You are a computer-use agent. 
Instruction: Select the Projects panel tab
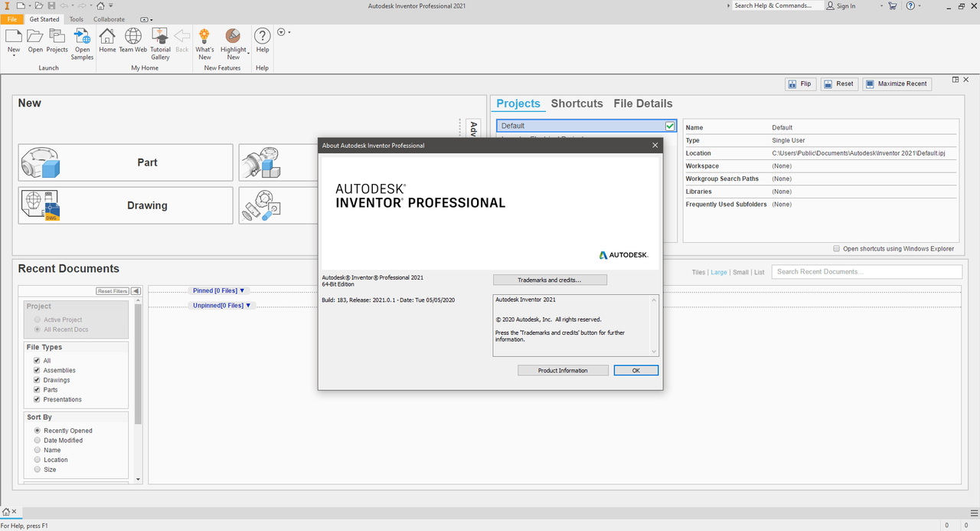[518, 103]
